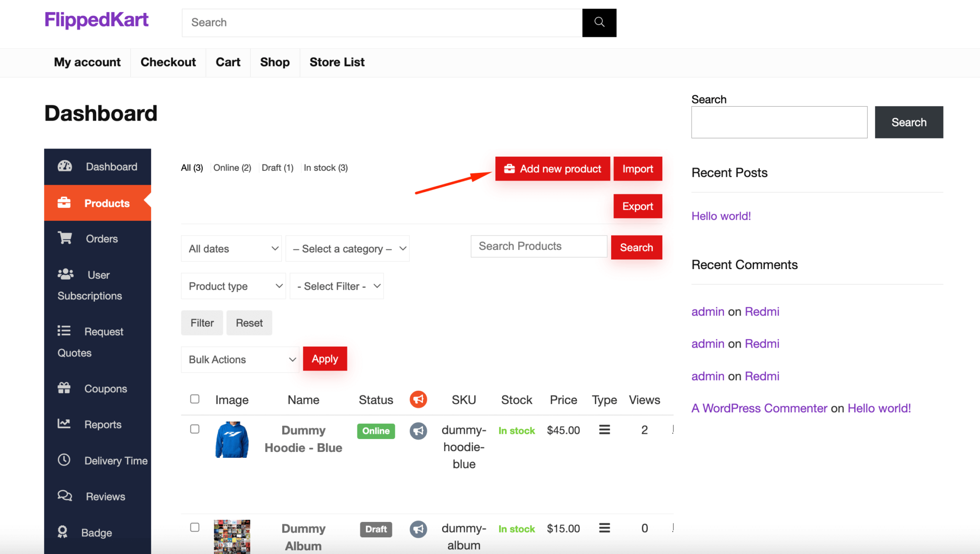
Task: Click the Import button
Action: click(x=638, y=169)
